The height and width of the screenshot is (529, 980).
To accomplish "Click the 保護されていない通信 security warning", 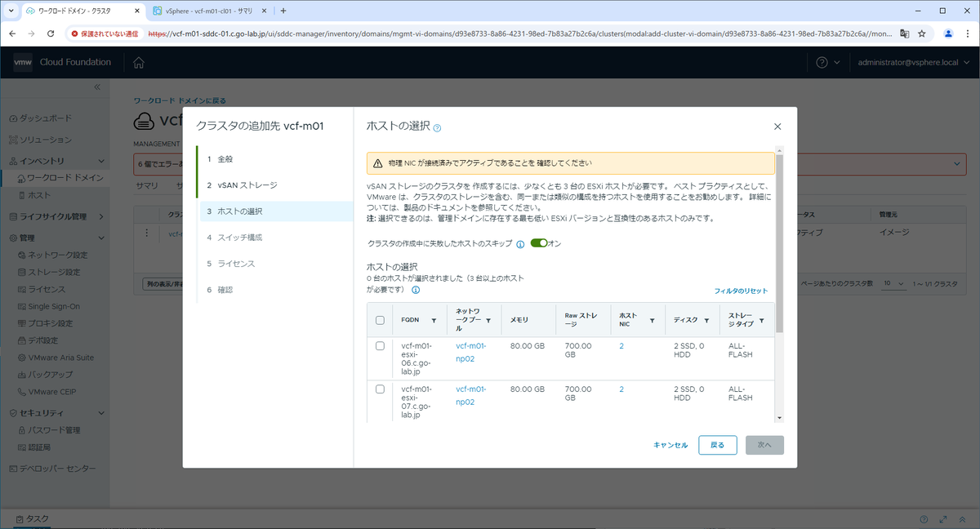I will [x=104, y=34].
